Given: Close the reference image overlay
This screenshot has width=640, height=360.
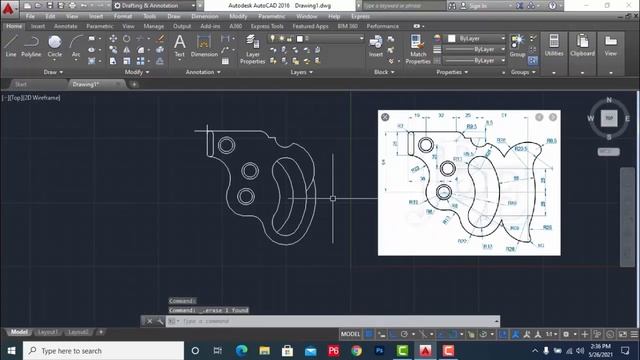Looking at the screenshot, I should tap(385, 117).
